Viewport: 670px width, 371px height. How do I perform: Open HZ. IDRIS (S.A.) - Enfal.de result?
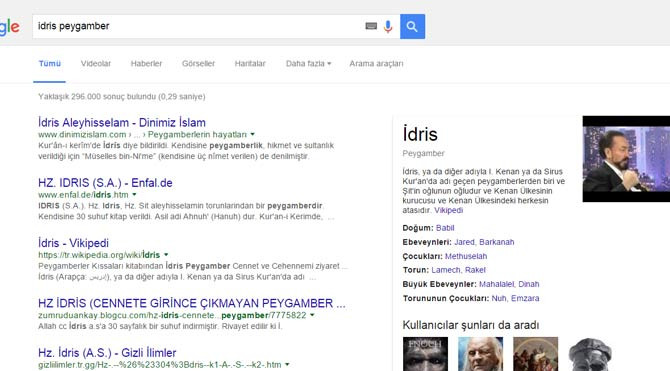point(105,183)
